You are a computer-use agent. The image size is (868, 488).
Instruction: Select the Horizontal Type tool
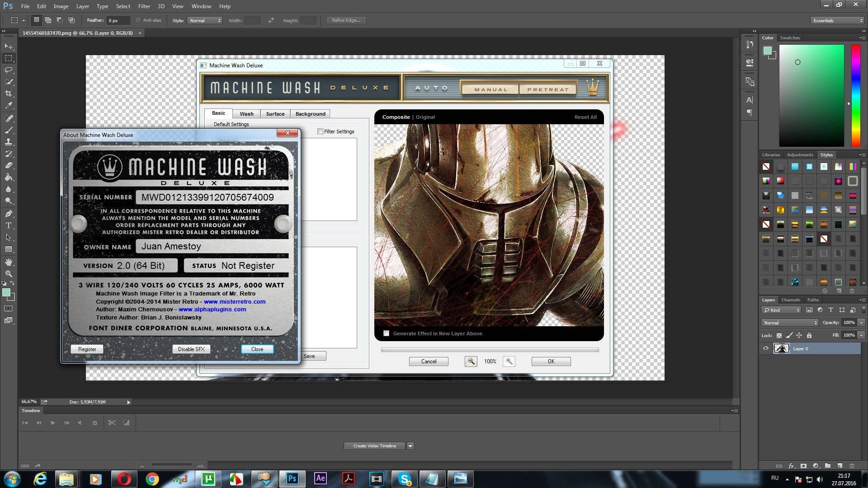tap(9, 225)
